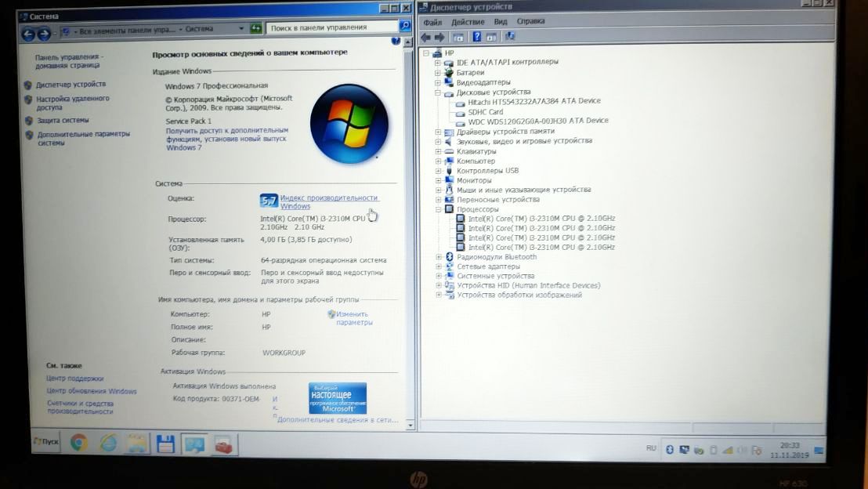Screen dimensions: 868x489
Task: Open Диспетчер устройств in left panel
Action: click(x=71, y=84)
